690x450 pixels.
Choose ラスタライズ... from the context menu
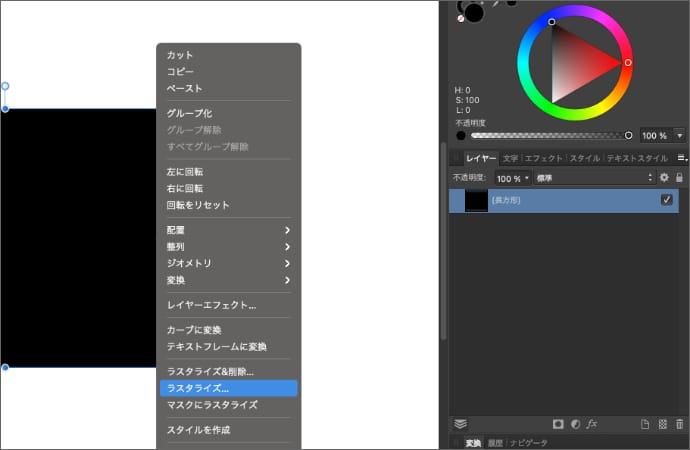[229, 388]
